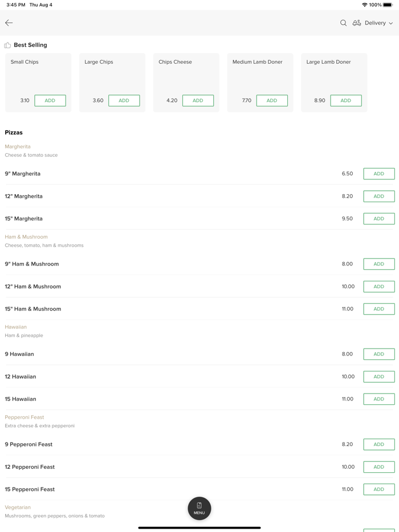Viewport: 399px width, 532px height.
Task: Tap the delivery scooter icon
Action: [357, 23]
